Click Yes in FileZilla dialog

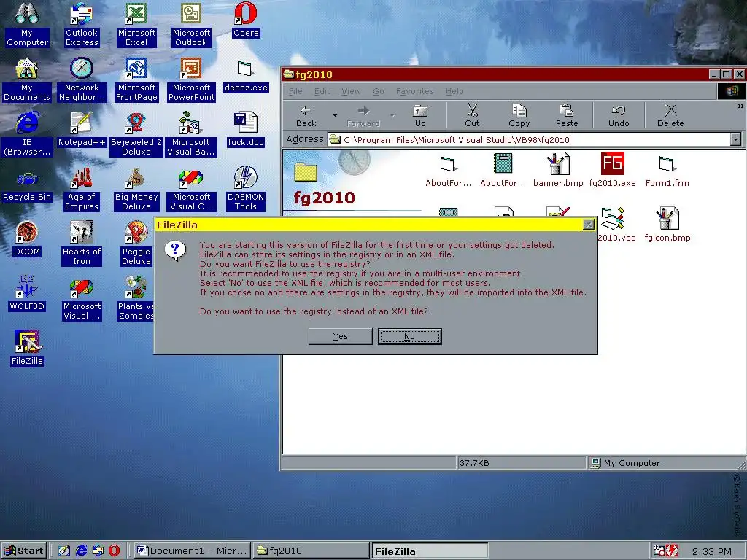pyautogui.click(x=340, y=336)
